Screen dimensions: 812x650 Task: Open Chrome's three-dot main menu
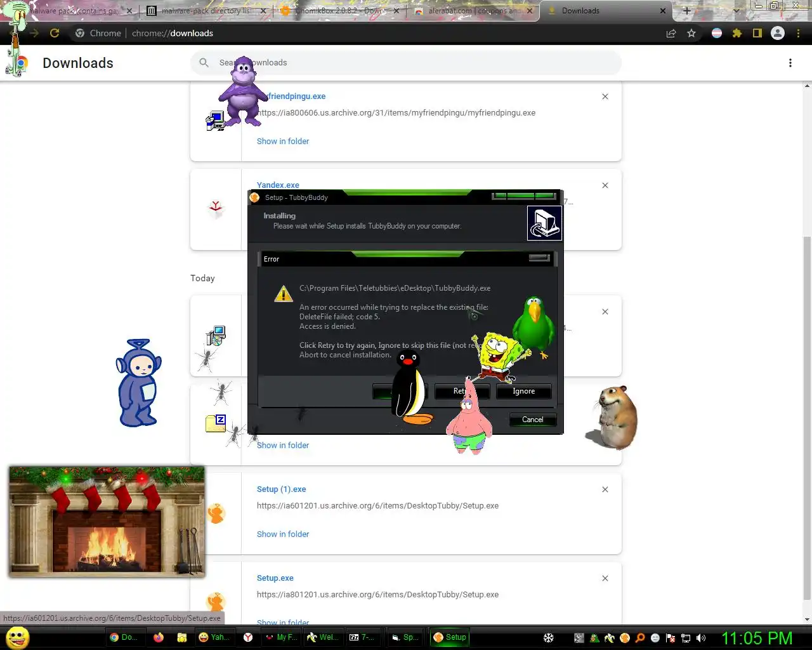798,33
